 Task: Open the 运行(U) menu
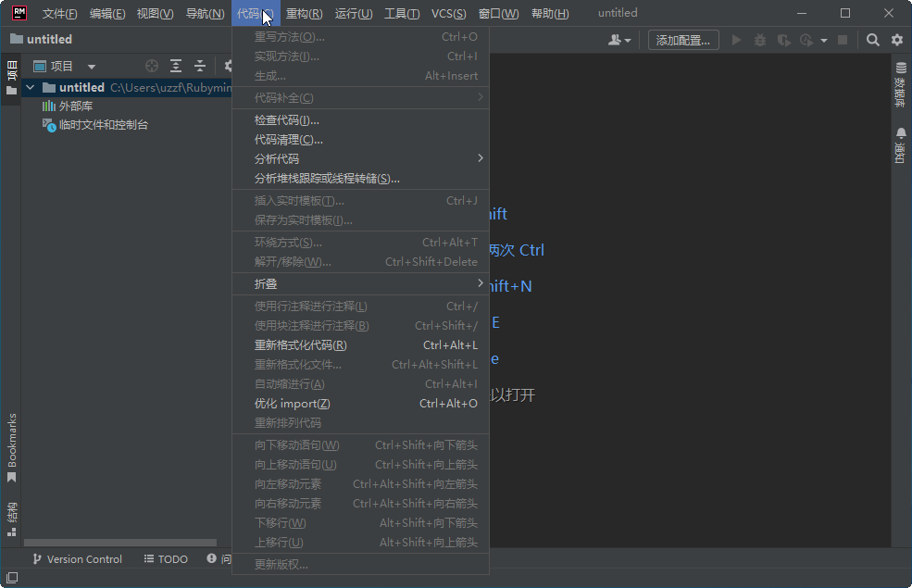pyautogui.click(x=354, y=13)
